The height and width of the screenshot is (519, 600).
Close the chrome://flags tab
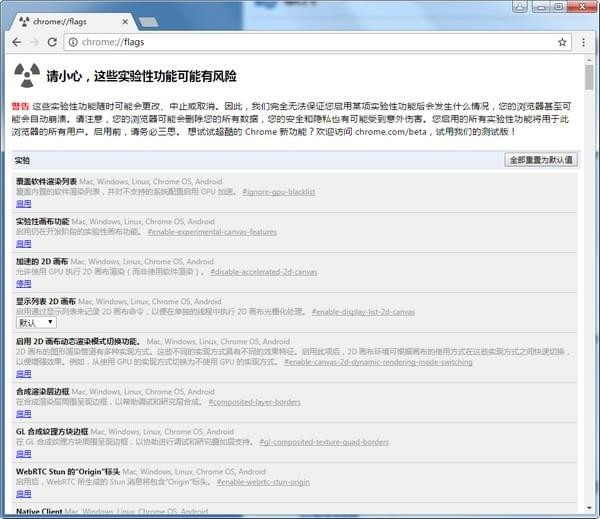pos(121,20)
